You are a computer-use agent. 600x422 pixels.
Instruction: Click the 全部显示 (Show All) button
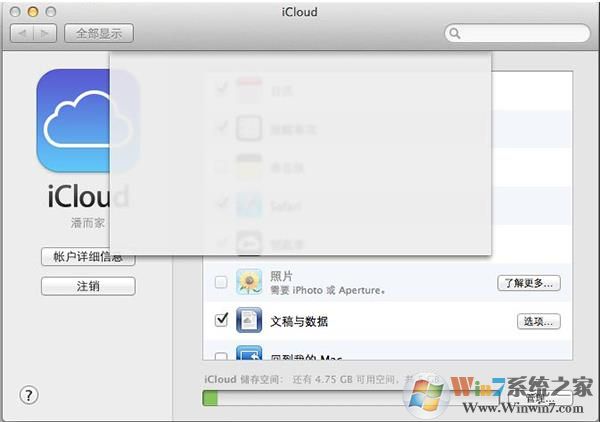point(99,33)
